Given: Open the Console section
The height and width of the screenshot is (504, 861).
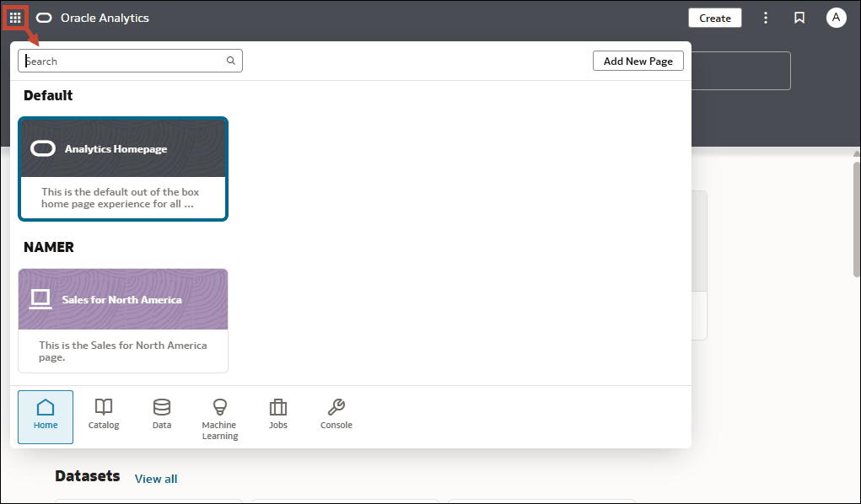Looking at the screenshot, I should click(336, 416).
